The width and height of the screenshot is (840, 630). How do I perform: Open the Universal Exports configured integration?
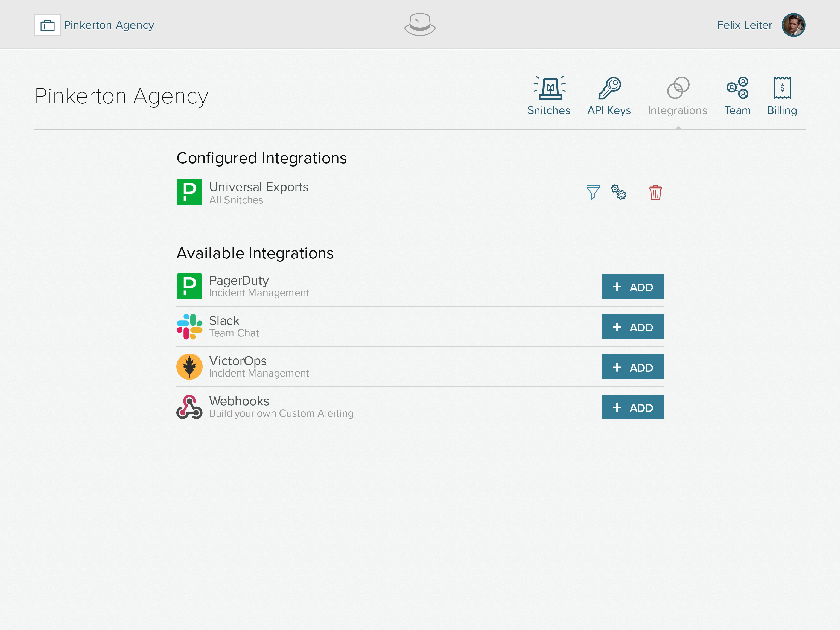tap(259, 187)
